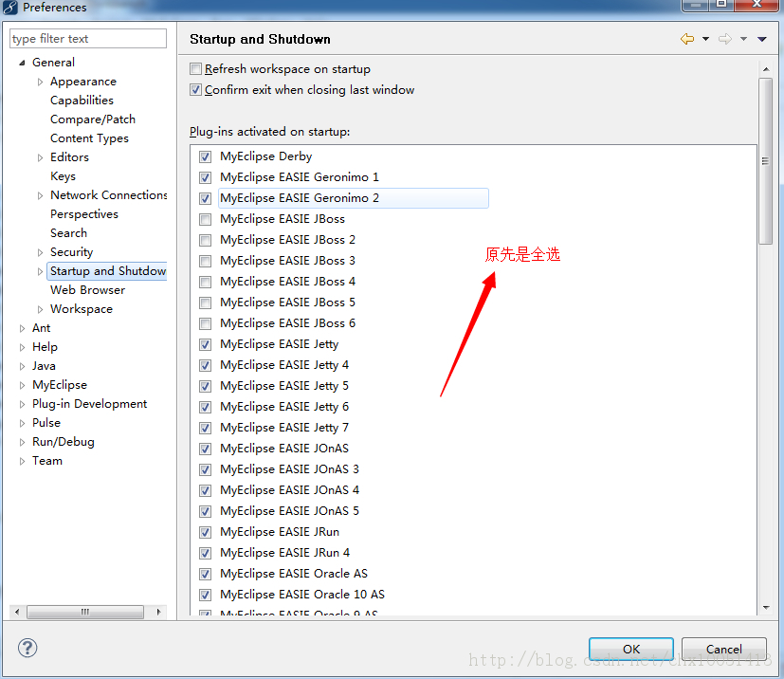
Task: Click the tree scroll right arrow
Action: click(158, 612)
